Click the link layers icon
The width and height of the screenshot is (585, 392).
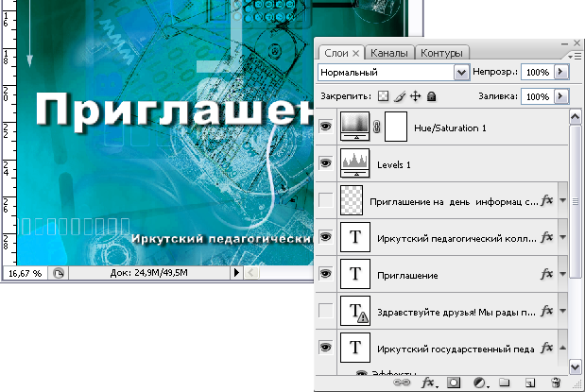(x=403, y=383)
